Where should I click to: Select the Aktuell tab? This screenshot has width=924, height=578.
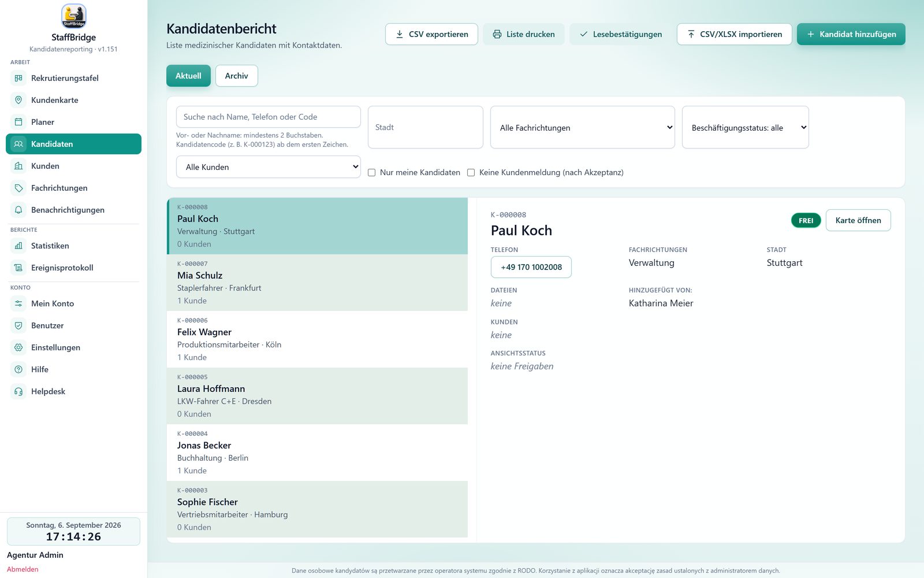[x=188, y=76]
